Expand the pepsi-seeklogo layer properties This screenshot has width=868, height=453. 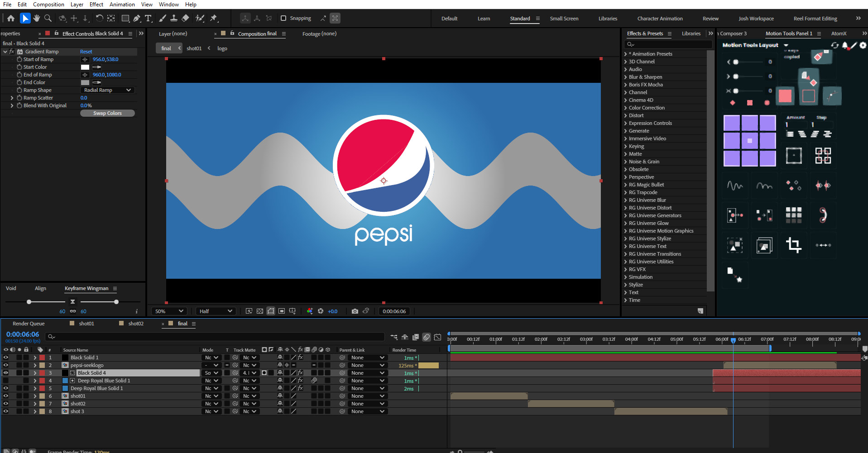35,365
